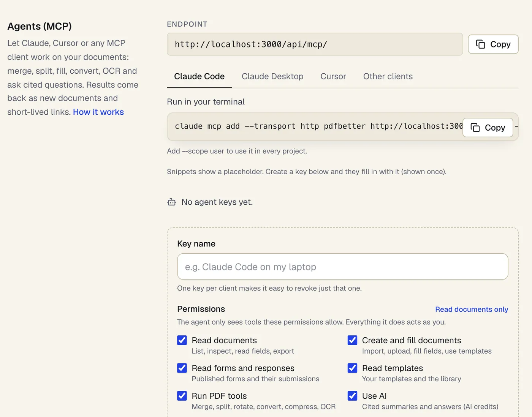Apply the Read documents only preset
The image size is (532, 417).
(472, 309)
